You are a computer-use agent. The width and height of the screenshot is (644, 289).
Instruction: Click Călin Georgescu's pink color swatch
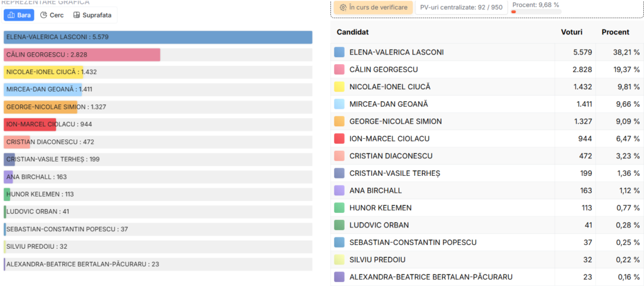pyautogui.click(x=340, y=69)
